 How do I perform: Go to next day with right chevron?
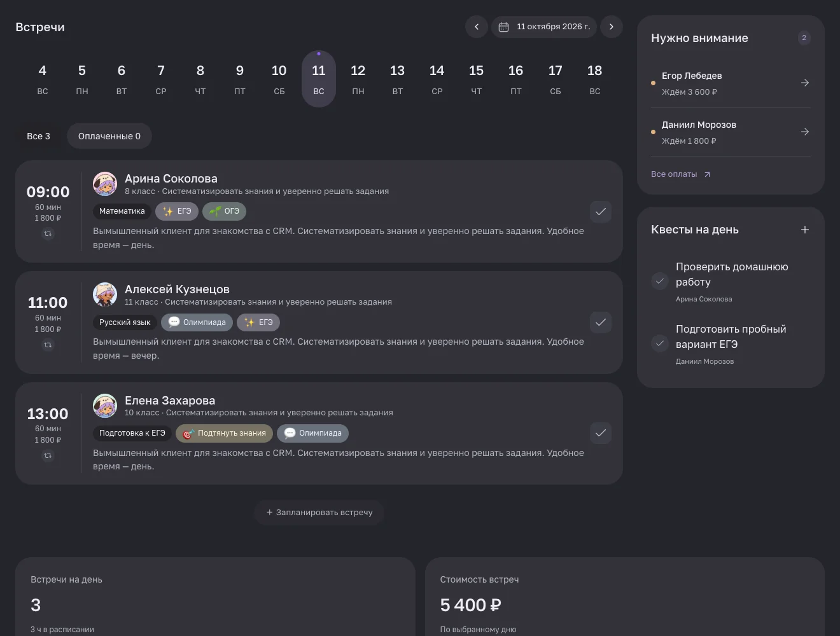612,27
